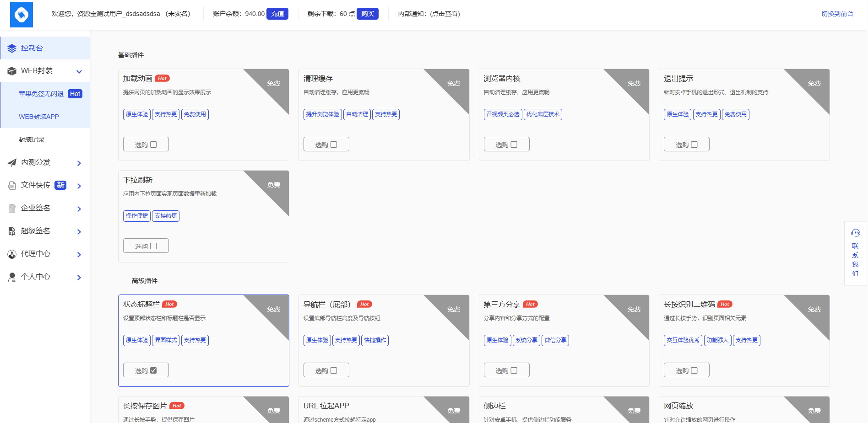Click the Hot badge beside 第三方分享
This screenshot has width=868, height=423.
coord(530,304)
